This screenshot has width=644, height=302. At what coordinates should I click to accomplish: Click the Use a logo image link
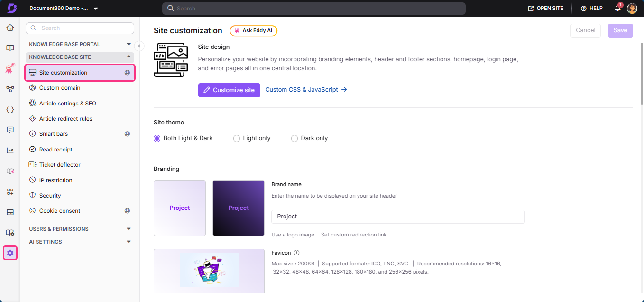(x=293, y=235)
